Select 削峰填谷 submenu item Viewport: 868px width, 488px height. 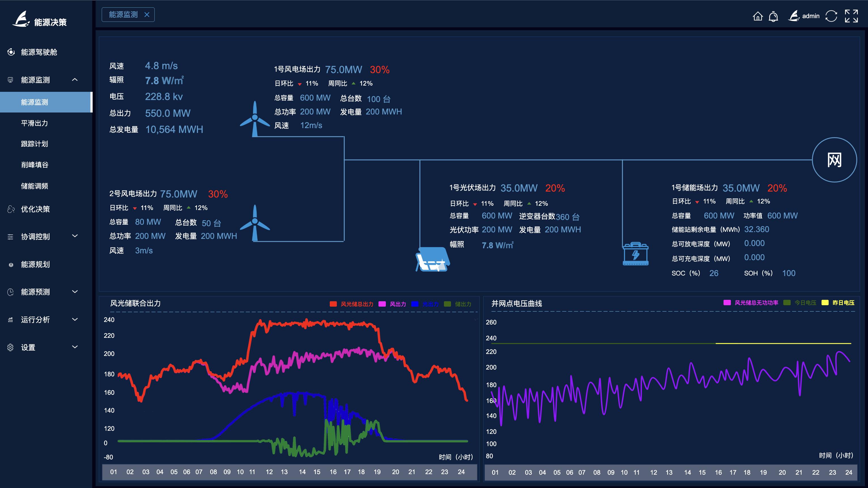pos(34,165)
